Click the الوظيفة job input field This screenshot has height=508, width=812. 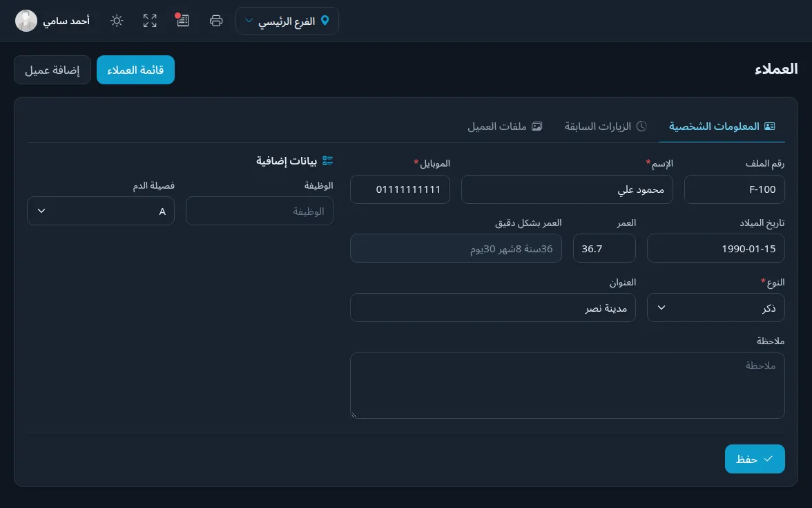pyautogui.click(x=260, y=211)
